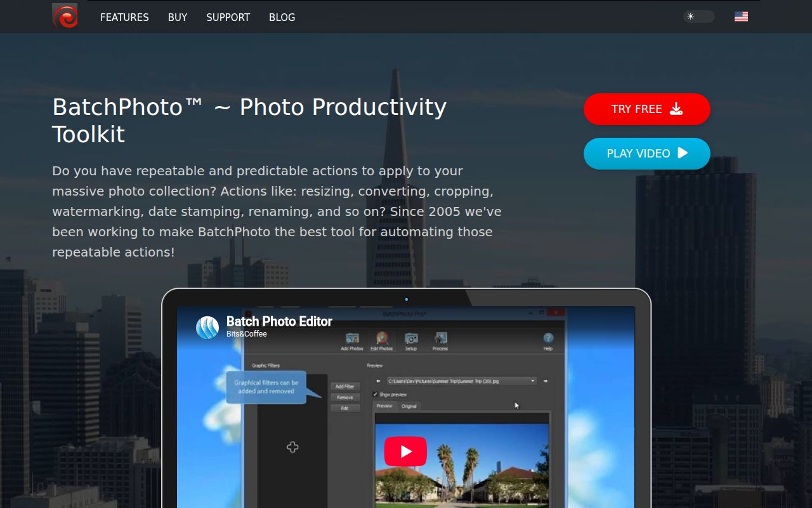Click the Edit button under Remove
812x508 pixels.
[x=345, y=408]
